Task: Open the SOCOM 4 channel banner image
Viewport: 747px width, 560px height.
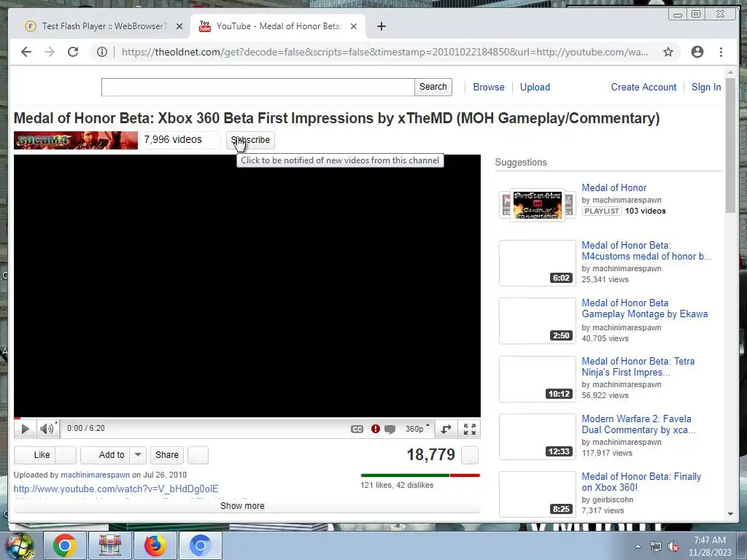Action: pyautogui.click(x=76, y=141)
